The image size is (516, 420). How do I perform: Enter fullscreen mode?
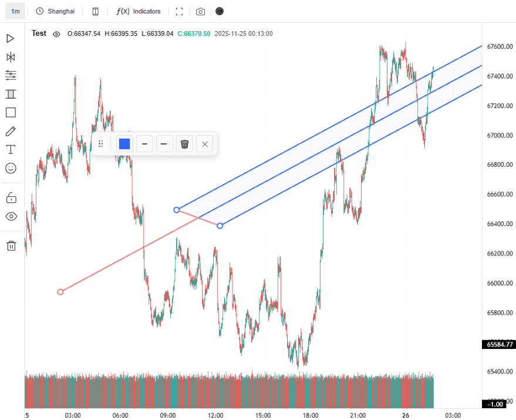180,11
